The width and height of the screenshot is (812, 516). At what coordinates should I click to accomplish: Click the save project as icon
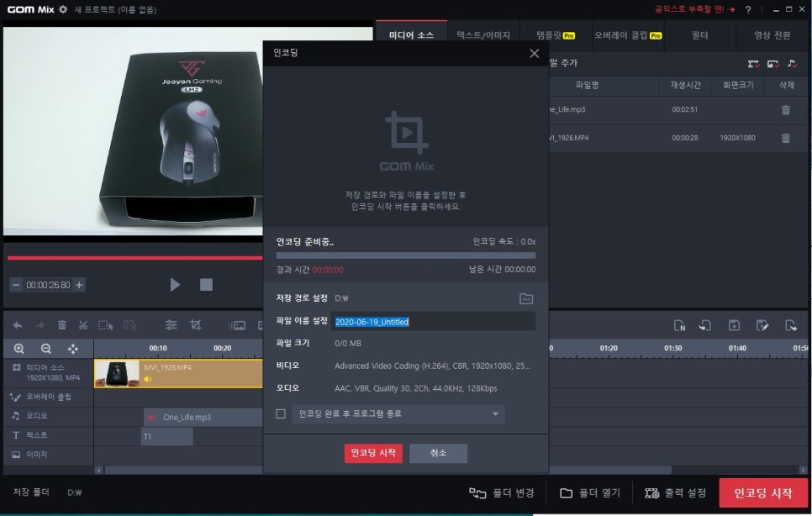(762, 325)
